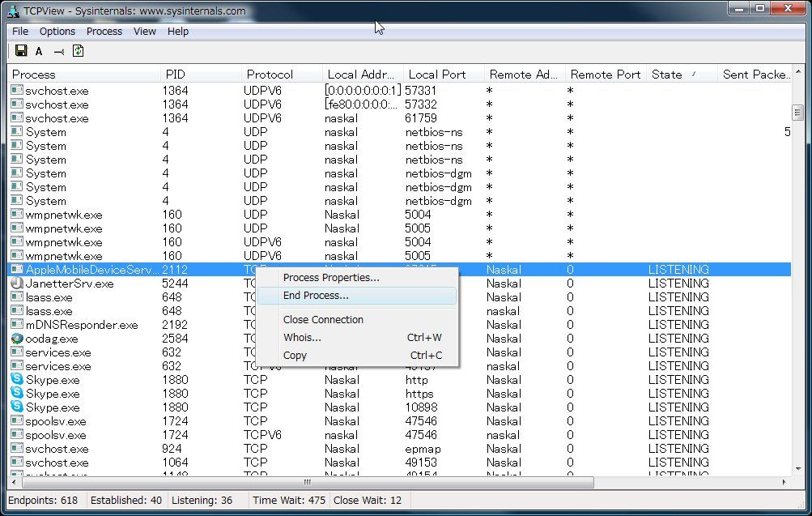This screenshot has width=812, height=516.
Task: Sort by the State column header
Action: click(x=682, y=74)
